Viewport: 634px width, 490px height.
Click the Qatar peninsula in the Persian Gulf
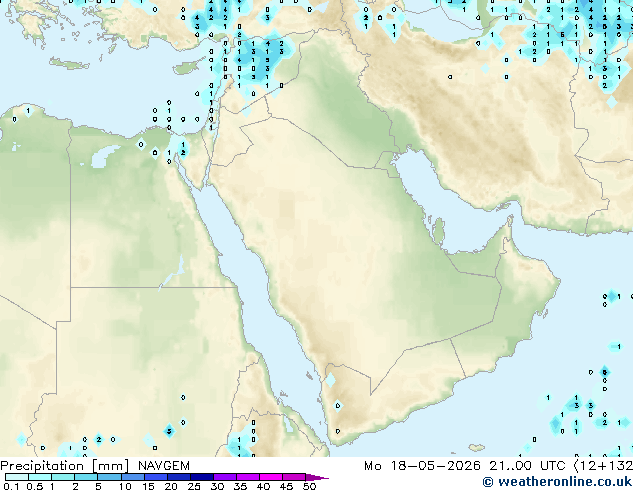439,232
